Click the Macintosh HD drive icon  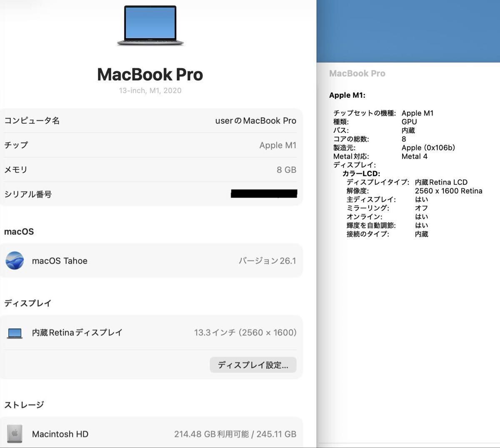click(15, 434)
